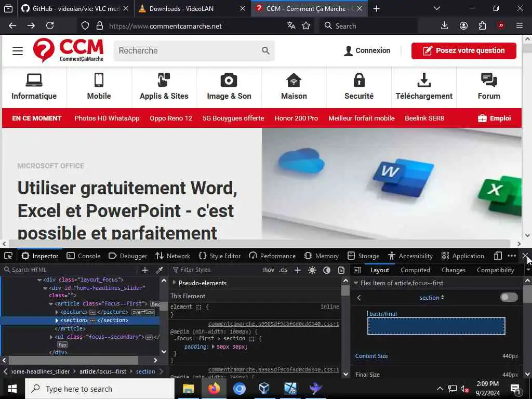Click Posez votre question button
Image resolution: width=532 pixels, height=399 pixels.
[464, 50]
